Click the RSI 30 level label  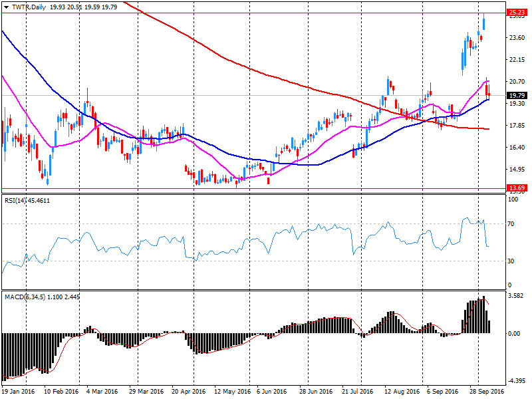[x=511, y=261]
